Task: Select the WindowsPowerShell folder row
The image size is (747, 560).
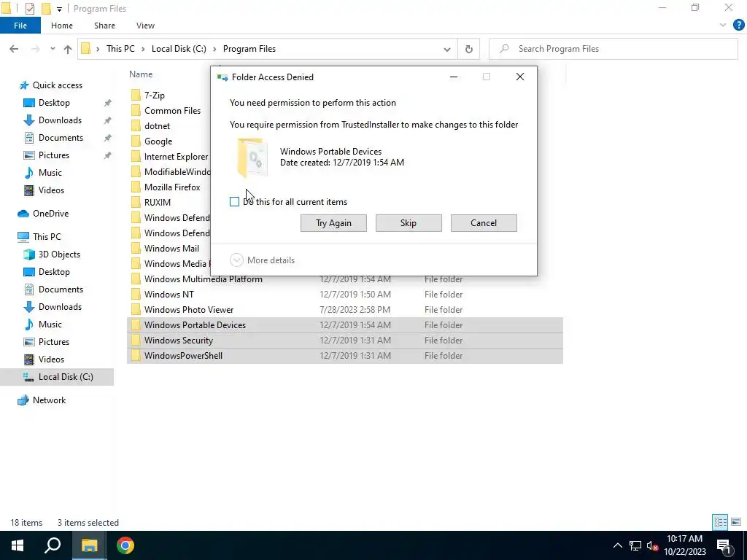Action: tap(345, 356)
